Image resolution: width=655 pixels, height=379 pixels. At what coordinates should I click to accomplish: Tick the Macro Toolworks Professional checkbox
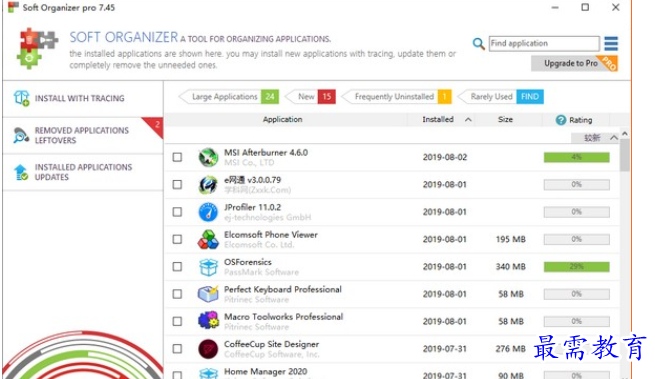tap(177, 321)
